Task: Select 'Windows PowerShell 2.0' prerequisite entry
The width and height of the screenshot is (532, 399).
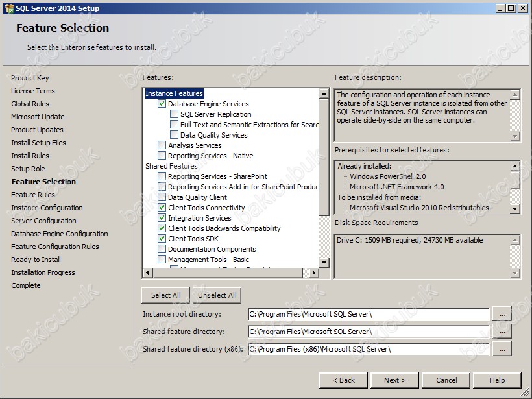Action: [x=388, y=176]
